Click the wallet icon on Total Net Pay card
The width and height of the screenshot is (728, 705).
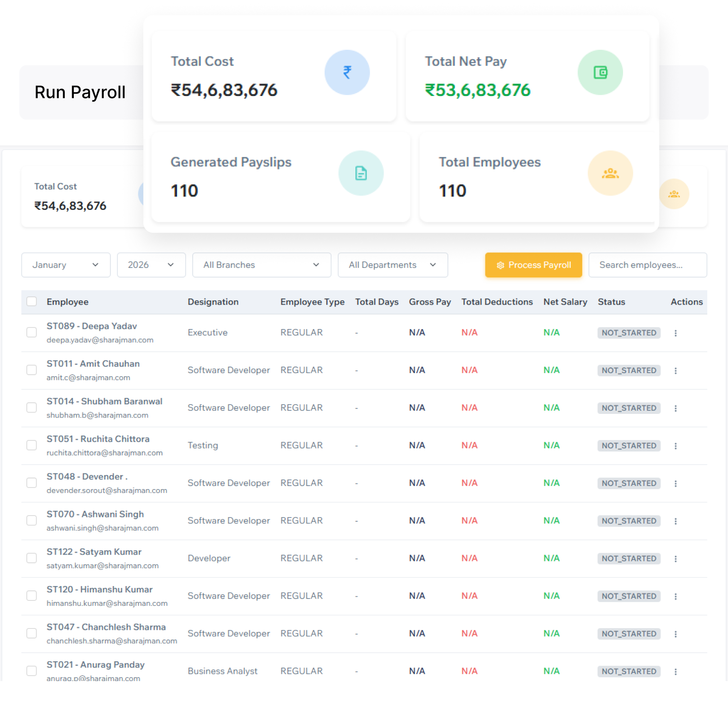click(600, 72)
